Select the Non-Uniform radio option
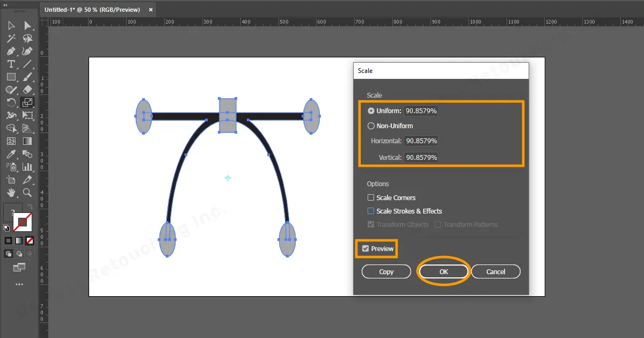Image resolution: width=644 pixels, height=338 pixels. coord(371,126)
